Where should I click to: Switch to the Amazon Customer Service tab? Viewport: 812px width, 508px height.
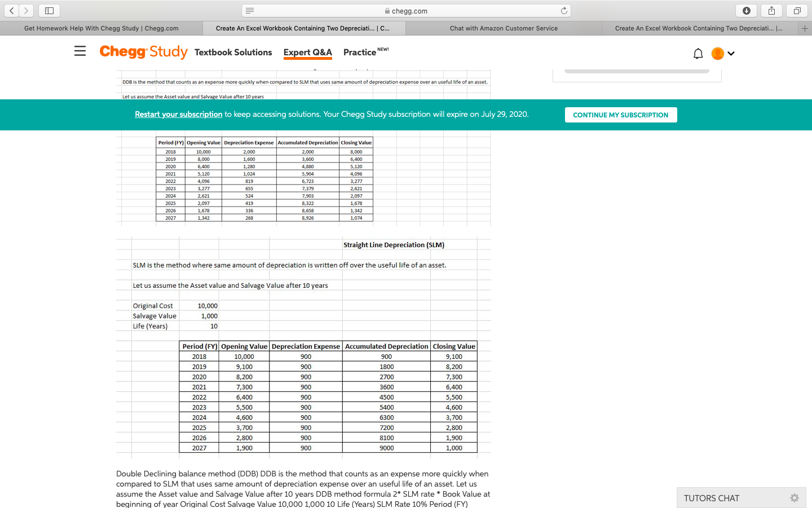tap(504, 28)
